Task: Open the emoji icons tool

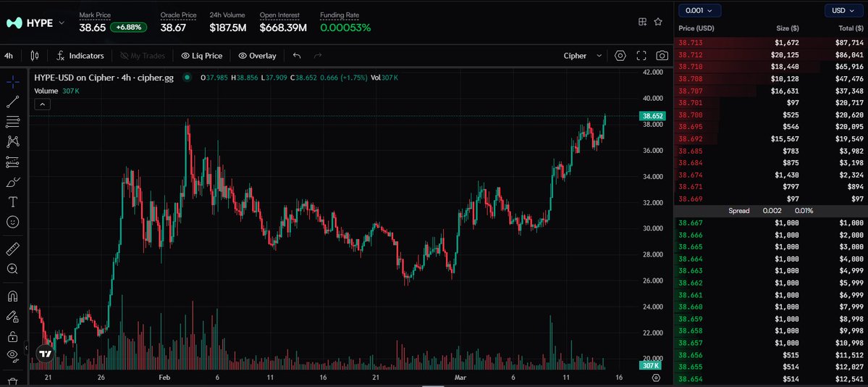Action: click(13, 222)
